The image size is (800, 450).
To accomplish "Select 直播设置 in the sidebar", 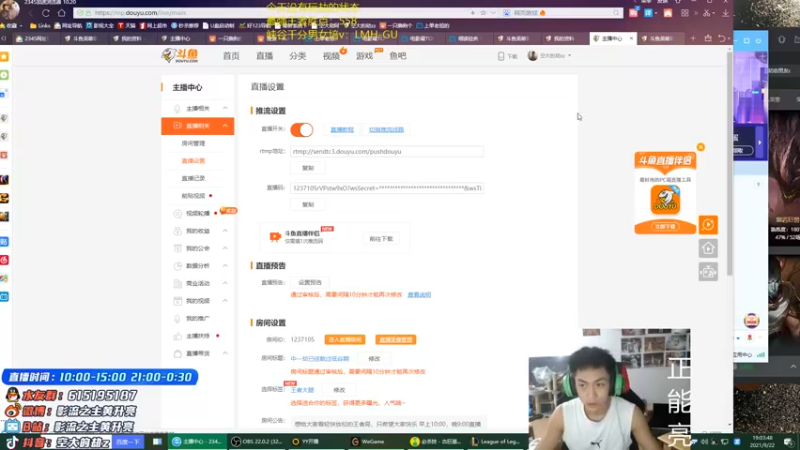I will tap(193, 161).
